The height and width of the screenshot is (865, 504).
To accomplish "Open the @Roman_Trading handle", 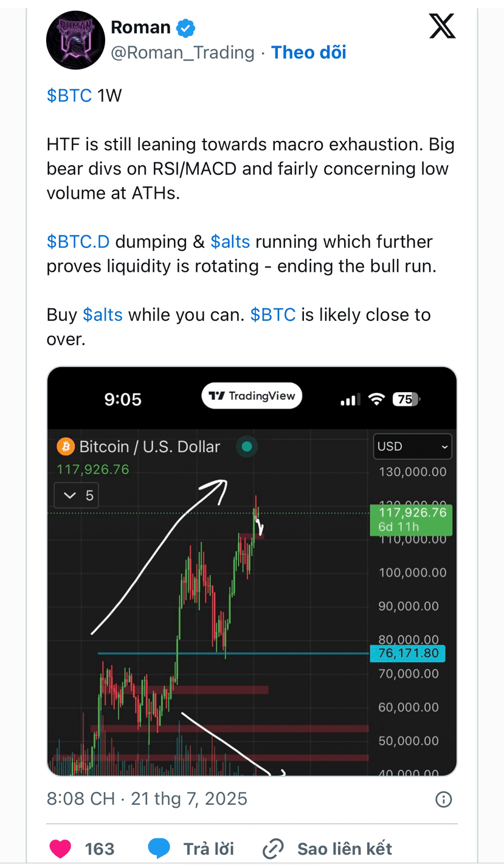I will [x=182, y=52].
